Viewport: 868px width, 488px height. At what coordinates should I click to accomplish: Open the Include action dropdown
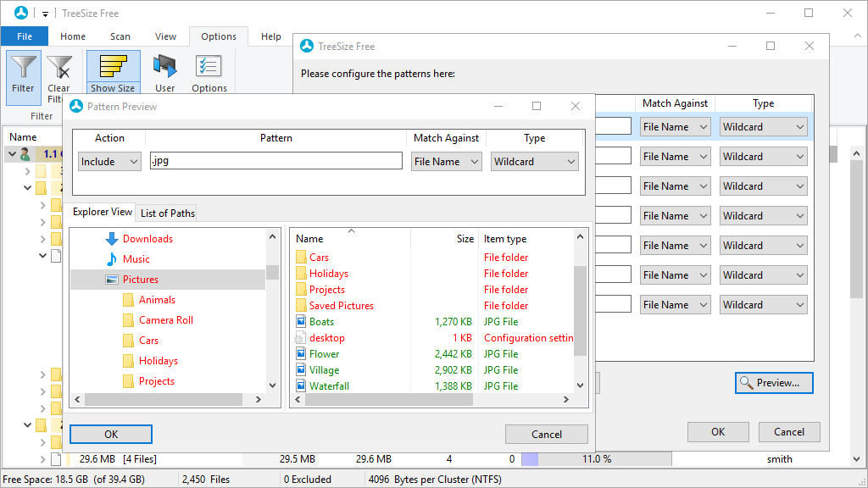click(x=109, y=161)
